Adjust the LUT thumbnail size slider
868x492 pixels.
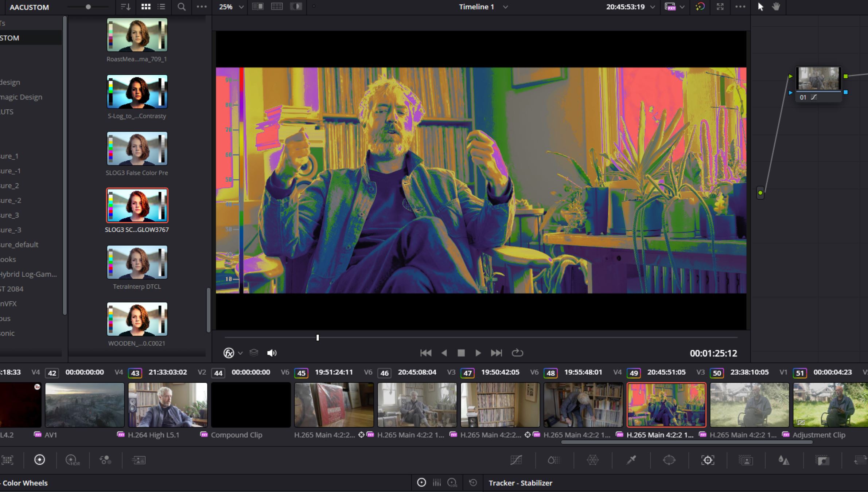(x=88, y=7)
